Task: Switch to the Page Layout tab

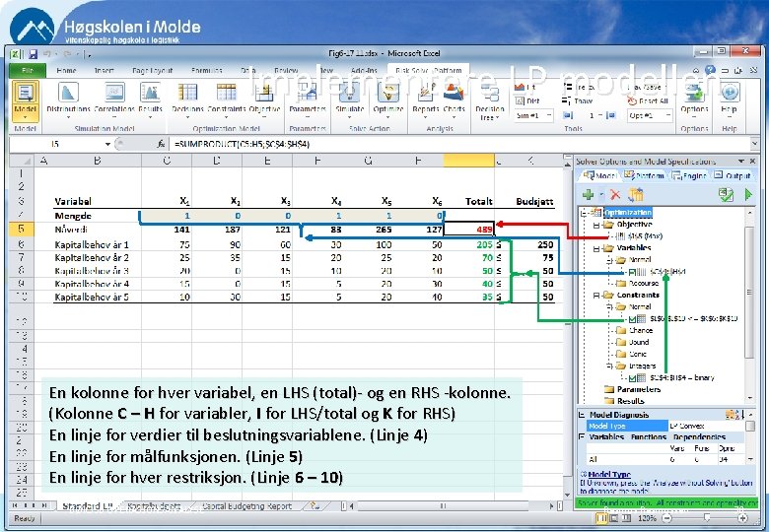Action: (153, 71)
